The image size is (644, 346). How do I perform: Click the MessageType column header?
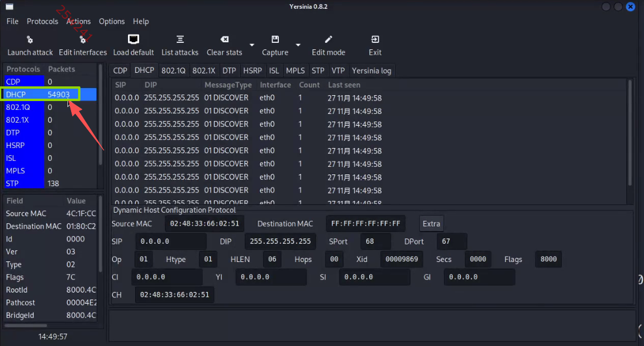click(228, 85)
